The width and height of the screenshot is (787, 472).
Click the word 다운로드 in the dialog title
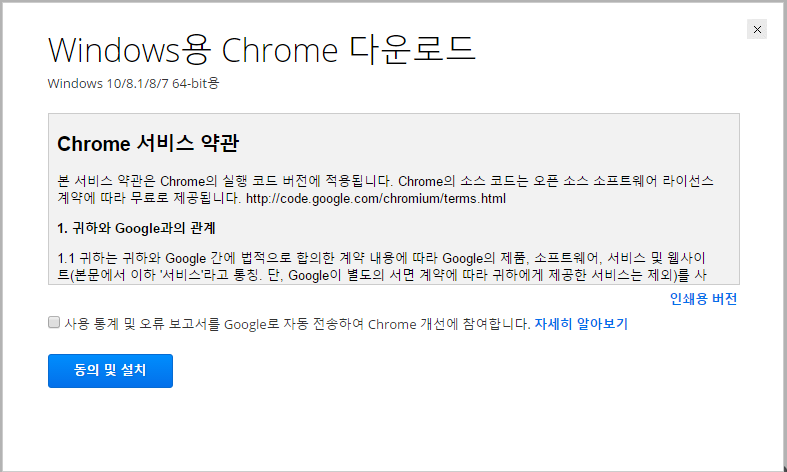click(x=412, y=49)
